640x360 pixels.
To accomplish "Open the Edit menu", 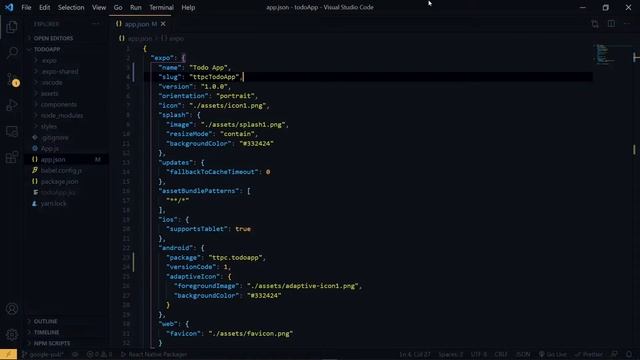I will (44, 7).
